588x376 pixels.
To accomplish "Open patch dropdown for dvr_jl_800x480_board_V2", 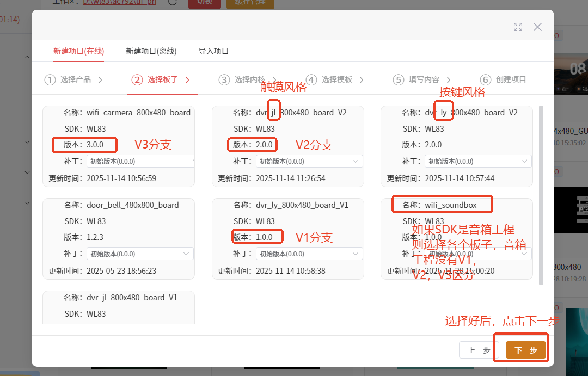I will pyautogui.click(x=309, y=161).
